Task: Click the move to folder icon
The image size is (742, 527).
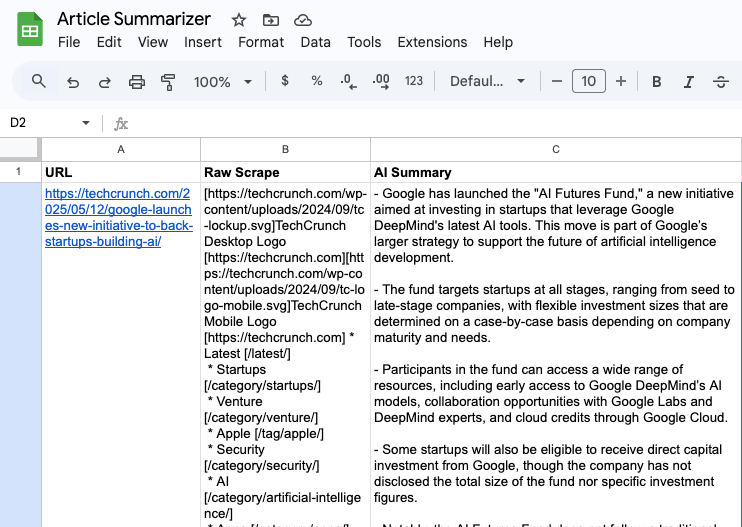Action: [x=271, y=20]
